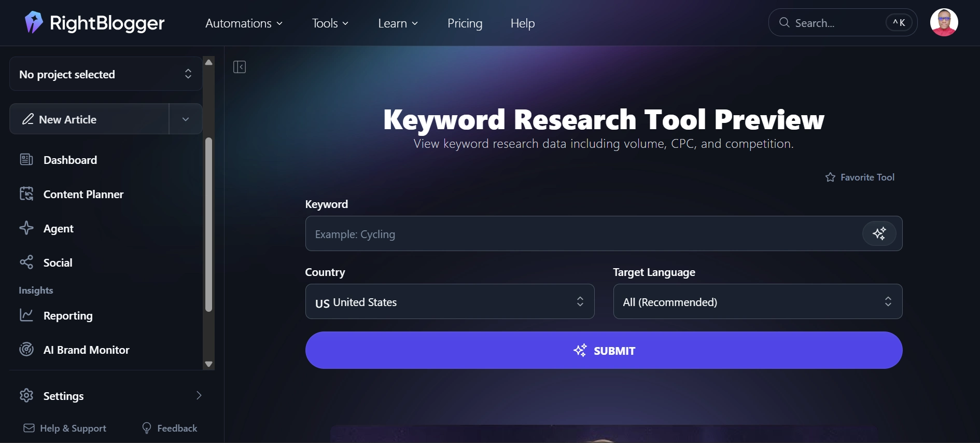Click the Favorite Tool star icon
980x443 pixels.
pos(830,177)
